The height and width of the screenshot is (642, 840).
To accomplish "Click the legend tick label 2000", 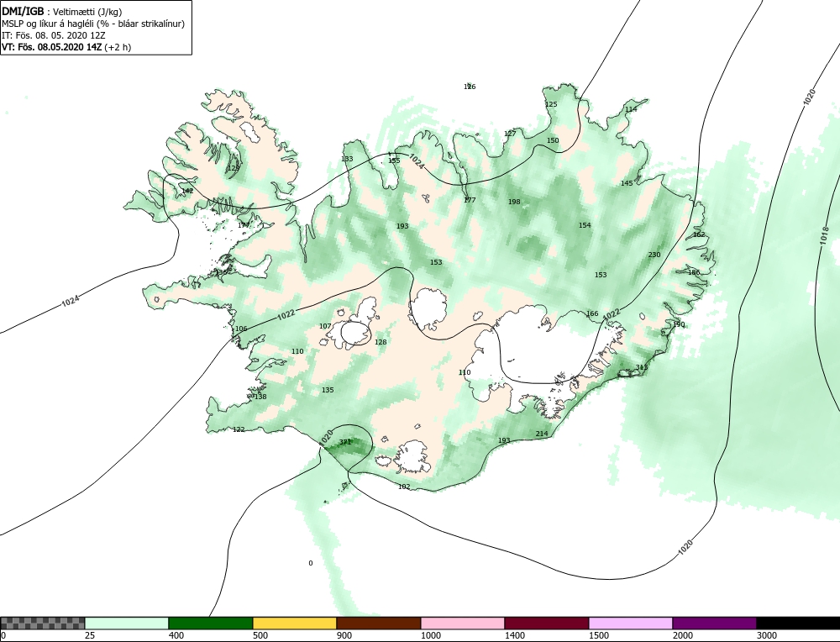I will [682, 635].
